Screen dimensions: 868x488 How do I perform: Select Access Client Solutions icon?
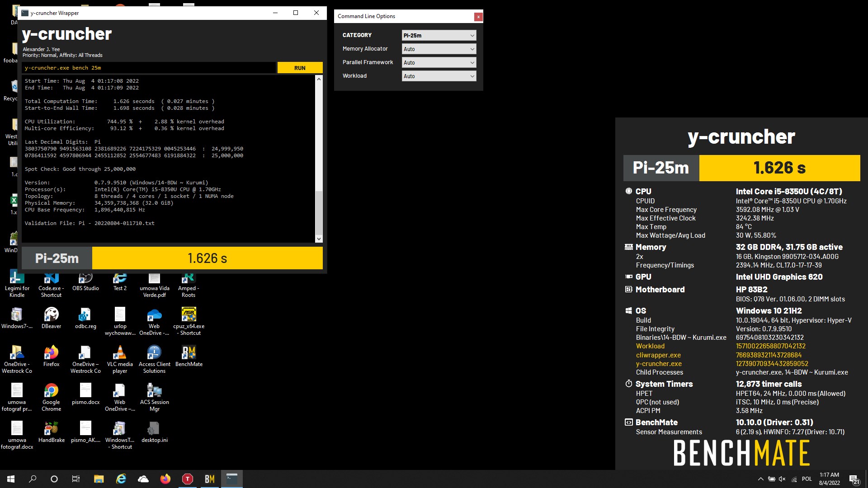[154, 359]
